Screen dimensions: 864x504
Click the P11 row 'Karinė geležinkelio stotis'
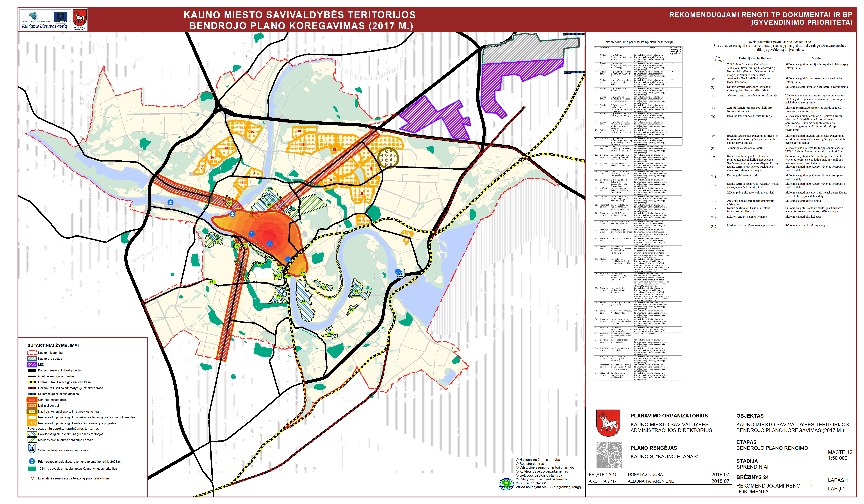742,176
